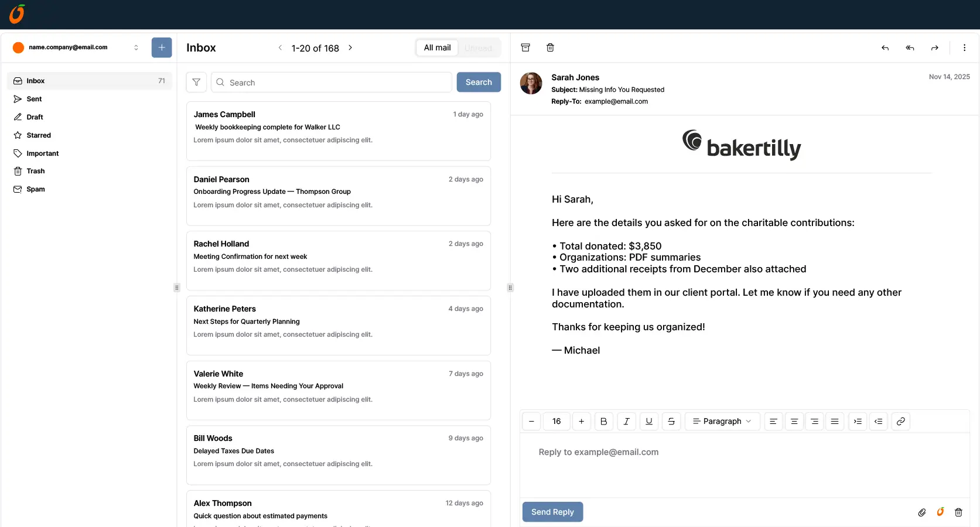Click the Send Reply button
Screen dimensions: 980x527
552,512
